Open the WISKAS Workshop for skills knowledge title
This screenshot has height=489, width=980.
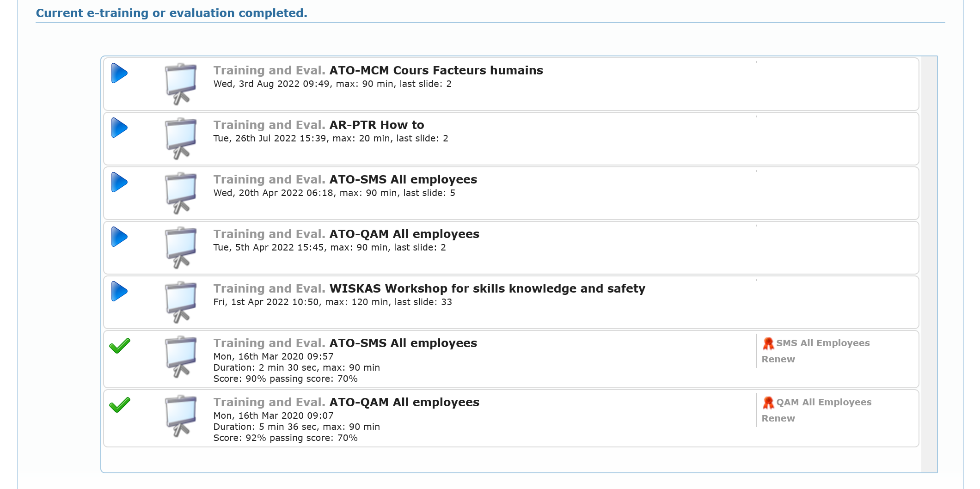[487, 288]
